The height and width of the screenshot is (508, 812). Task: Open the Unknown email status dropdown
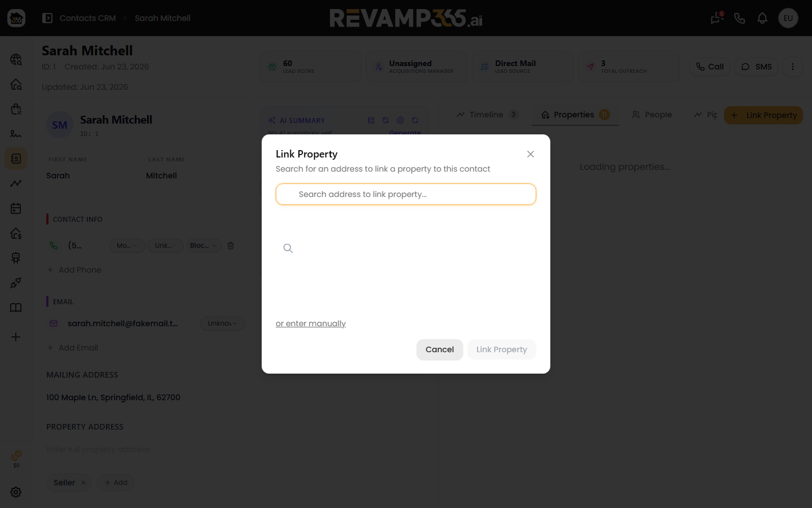tap(222, 323)
